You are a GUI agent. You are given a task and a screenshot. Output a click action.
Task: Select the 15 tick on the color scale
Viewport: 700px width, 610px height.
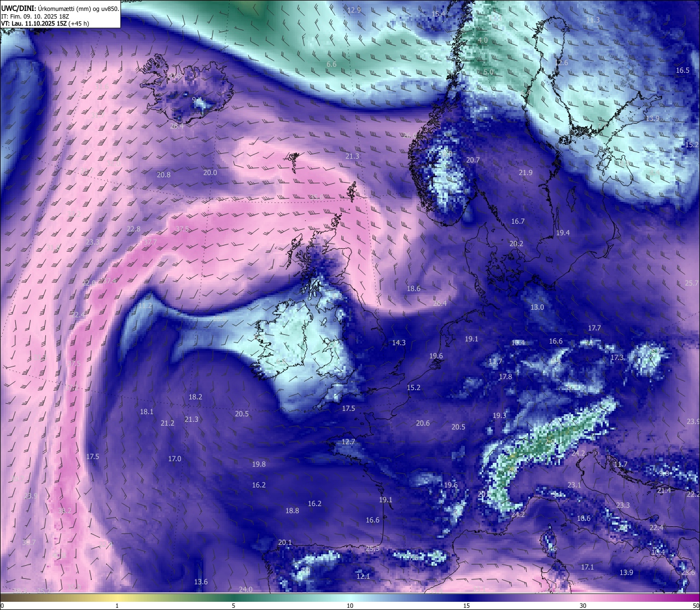(x=466, y=606)
